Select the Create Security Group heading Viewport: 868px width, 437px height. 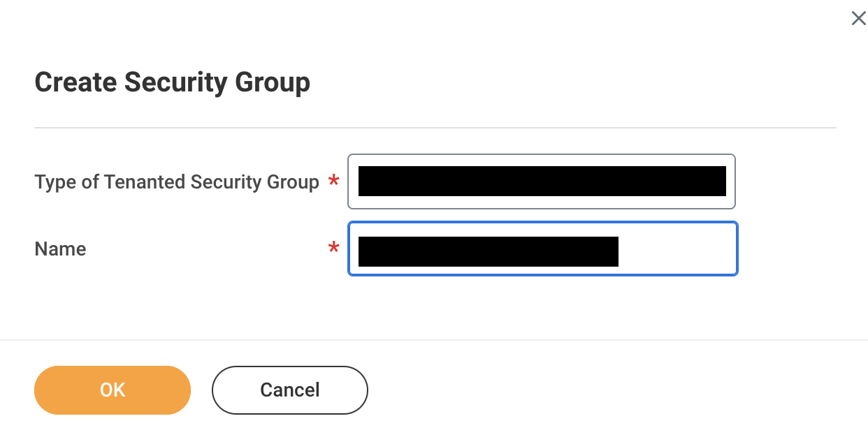pyautogui.click(x=172, y=82)
